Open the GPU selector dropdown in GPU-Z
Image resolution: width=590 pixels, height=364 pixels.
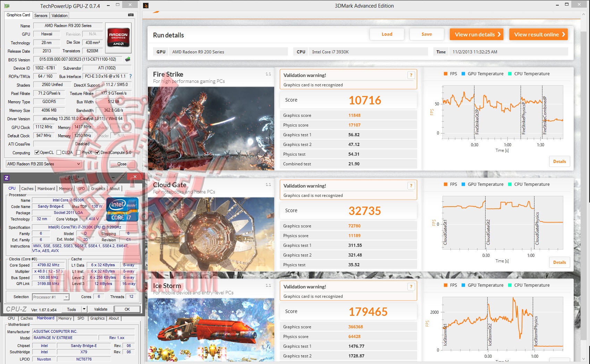pyautogui.click(x=44, y=164)
